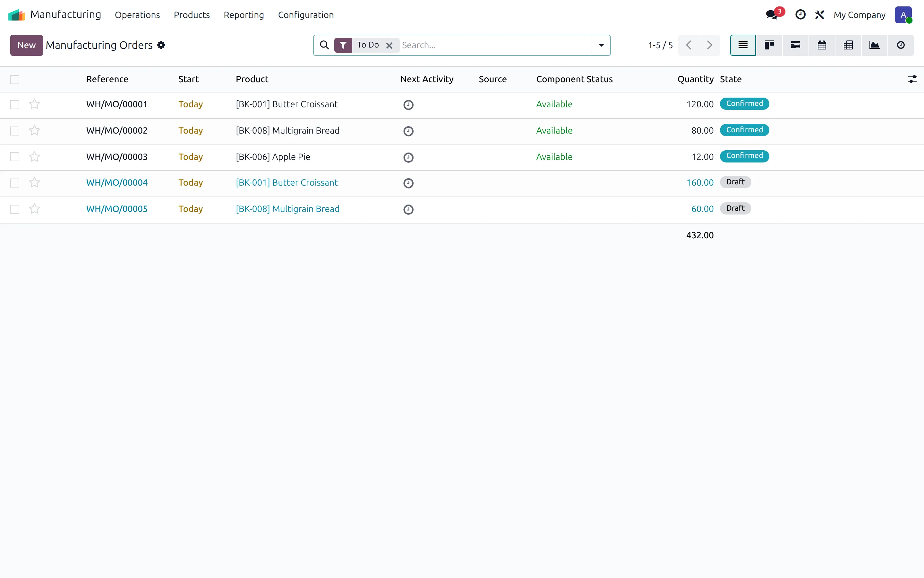The height and width of the screenshot is (578, 924).
Task: Open the My Company switcher
Action: 859,15
